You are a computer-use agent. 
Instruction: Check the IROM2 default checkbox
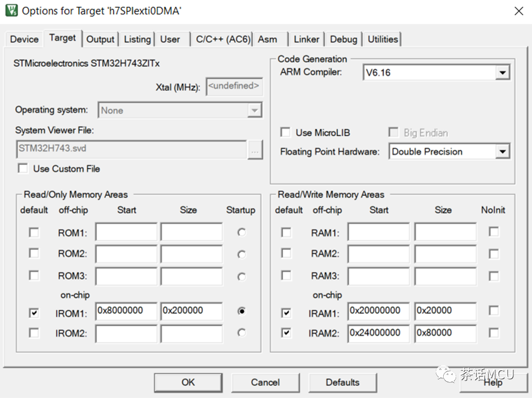click(x=34, y=333)
